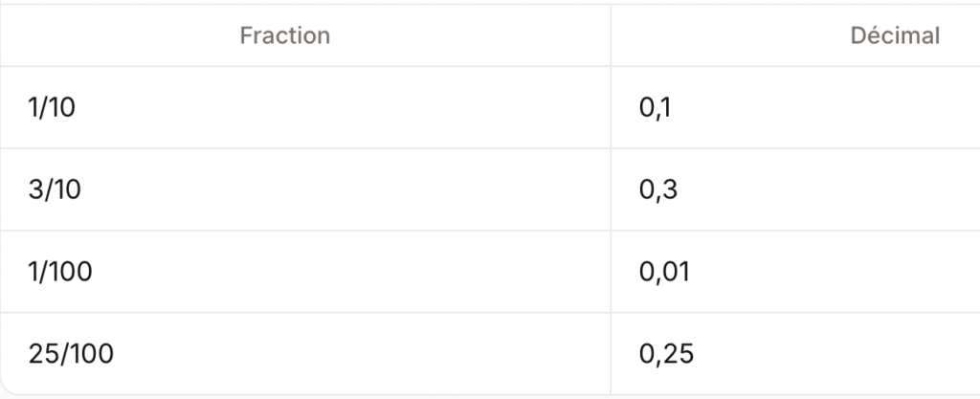This screenshot has width=980, height=399.
Task: Click the Décimal column header
Action: point(895,36)
